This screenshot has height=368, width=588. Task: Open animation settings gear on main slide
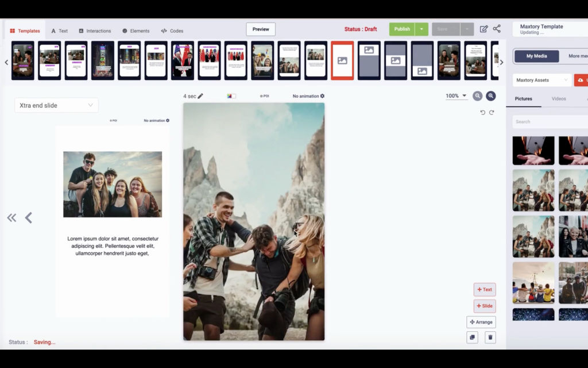[322, 96]
